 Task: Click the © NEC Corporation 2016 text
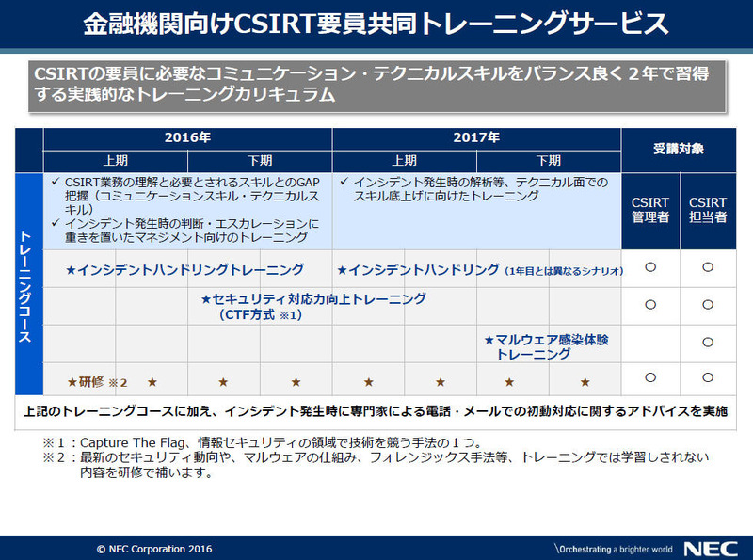(x=155, y=548)
